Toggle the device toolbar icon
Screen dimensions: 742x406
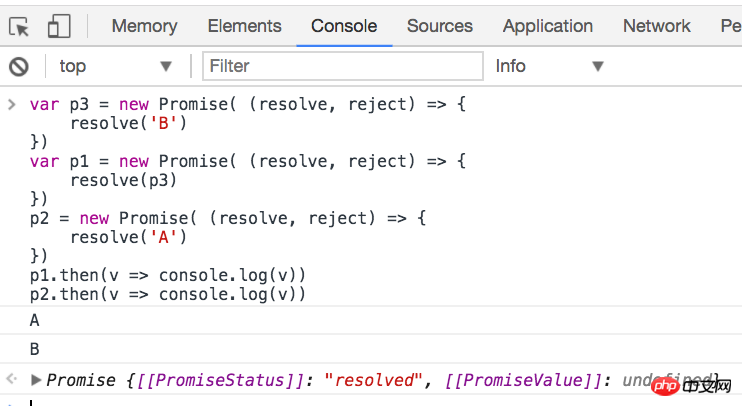click(x=59, y=26)
